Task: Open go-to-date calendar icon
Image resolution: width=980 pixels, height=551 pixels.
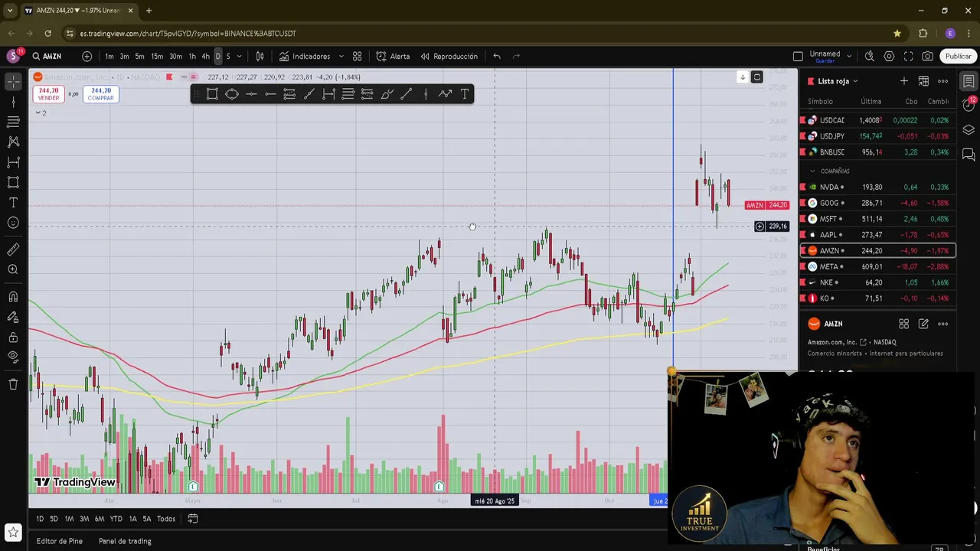Action: (193, 519)
